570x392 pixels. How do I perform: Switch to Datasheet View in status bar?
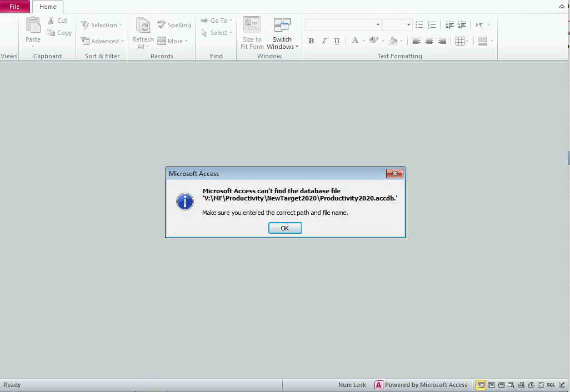click(491, 385)
